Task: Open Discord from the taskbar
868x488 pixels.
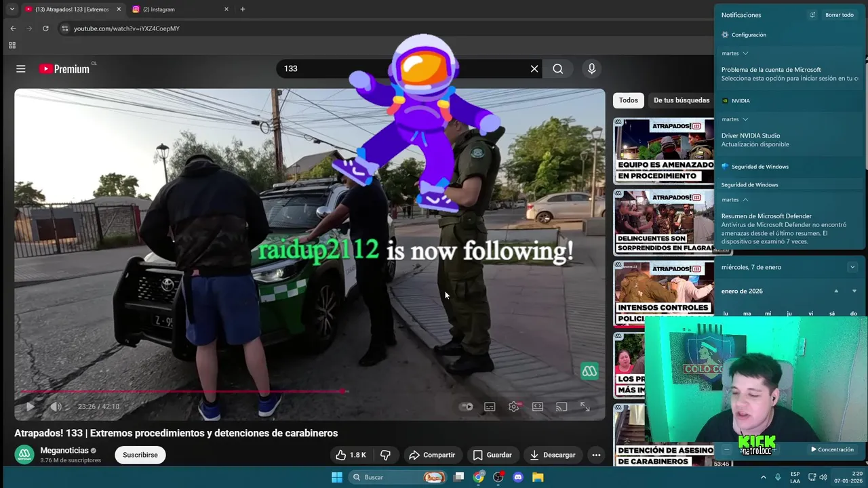Action: pos(518,477)
